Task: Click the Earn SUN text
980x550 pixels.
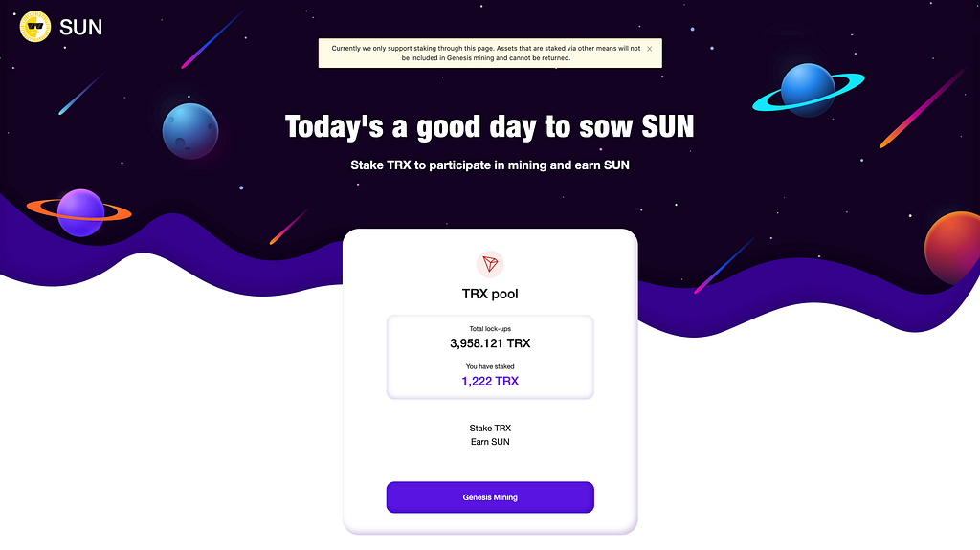Action: point(490,442)
